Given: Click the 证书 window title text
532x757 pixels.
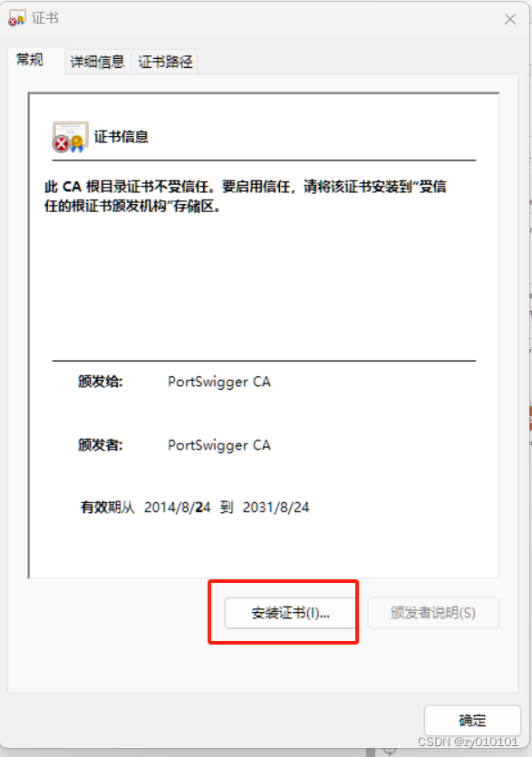Looking at the screenshot, I should [45, 18].
